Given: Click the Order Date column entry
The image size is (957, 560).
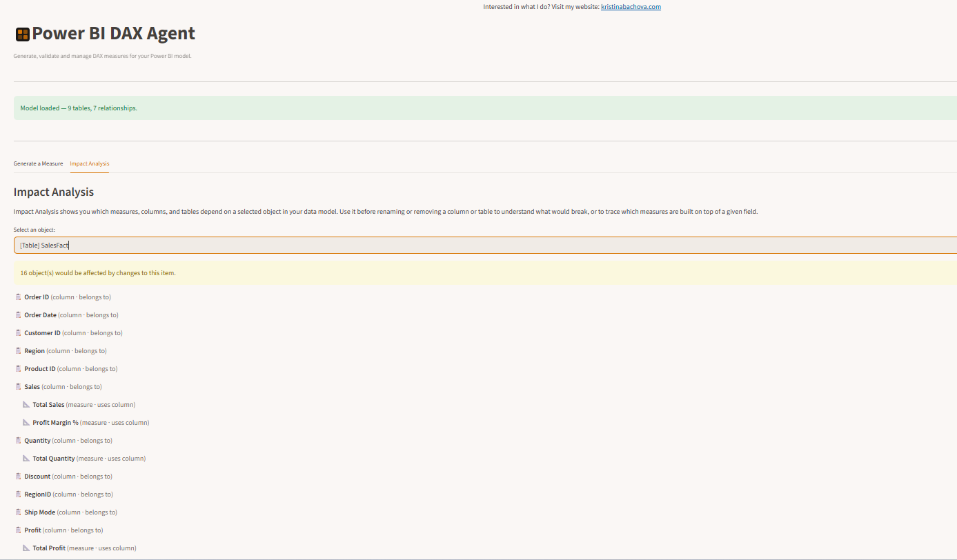Looking at the screenshot, I should click(x=41, y=315).
